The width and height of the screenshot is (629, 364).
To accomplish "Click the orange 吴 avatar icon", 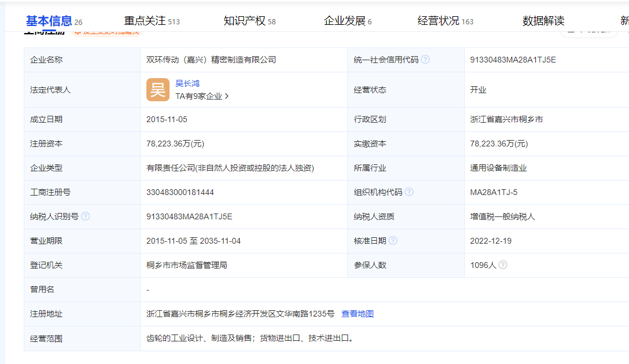I will [x=157, y=90].
